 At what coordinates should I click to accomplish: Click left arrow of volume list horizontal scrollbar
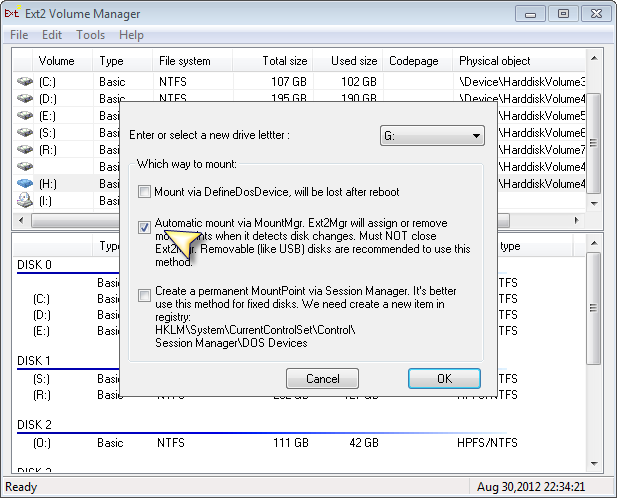tap(21, 220)
